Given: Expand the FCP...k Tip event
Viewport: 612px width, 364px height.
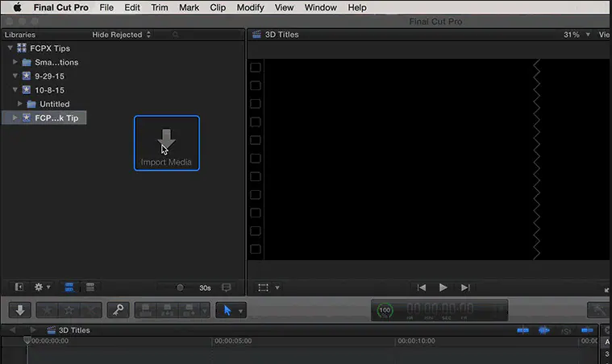Looking at the screenshot, I should tap(15, 118).
